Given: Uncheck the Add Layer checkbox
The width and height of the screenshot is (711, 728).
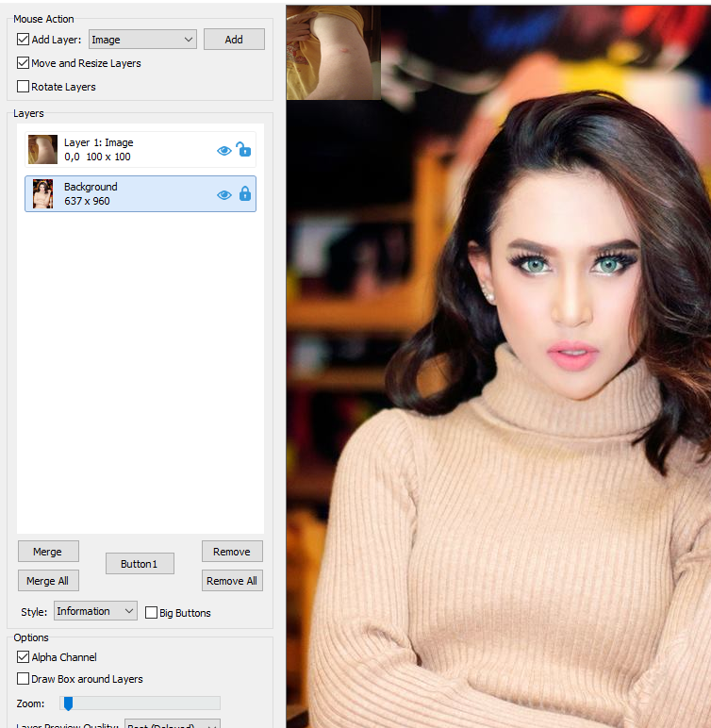Looking at the screenshot, I should [23, 40].
